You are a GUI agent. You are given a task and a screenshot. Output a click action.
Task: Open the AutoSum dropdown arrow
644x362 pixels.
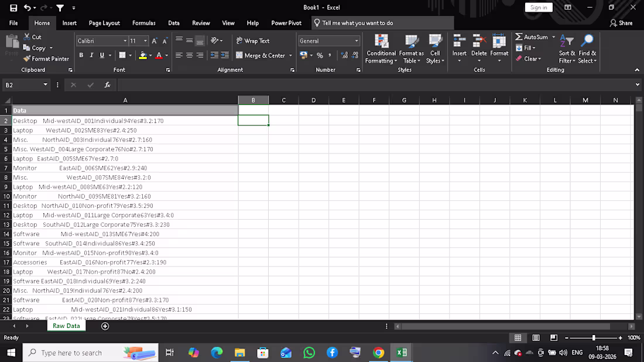coord(553,37)
